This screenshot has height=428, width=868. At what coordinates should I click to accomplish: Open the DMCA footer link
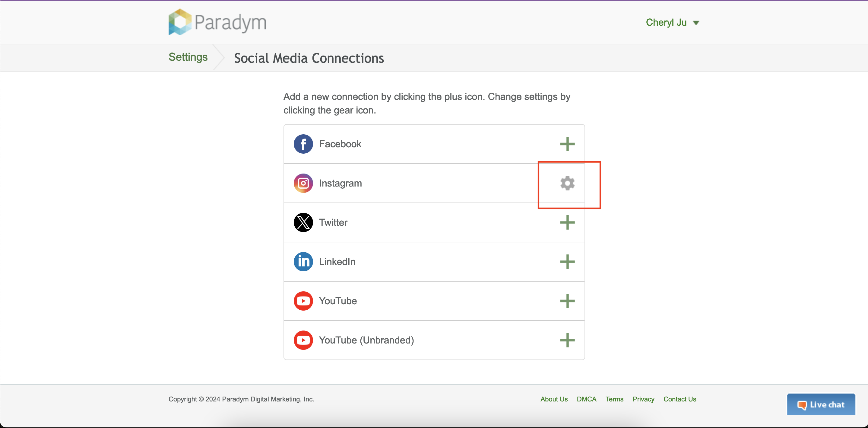point(586,399)
